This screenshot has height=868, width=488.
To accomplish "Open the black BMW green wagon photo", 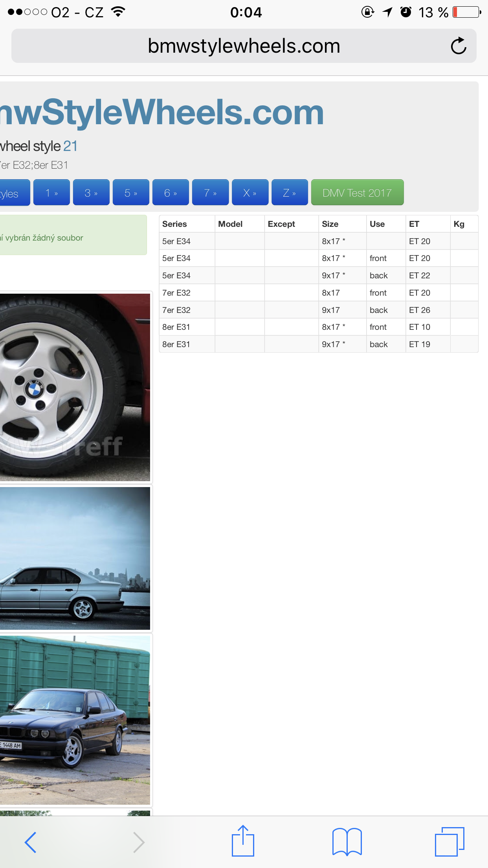I will (x=75, y=720).
